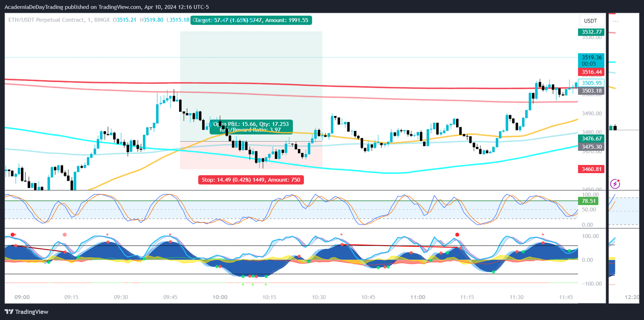Screen dimensions: 644x320
Task: Click the purple lightning bolt icon
Action: click(615, 184)
